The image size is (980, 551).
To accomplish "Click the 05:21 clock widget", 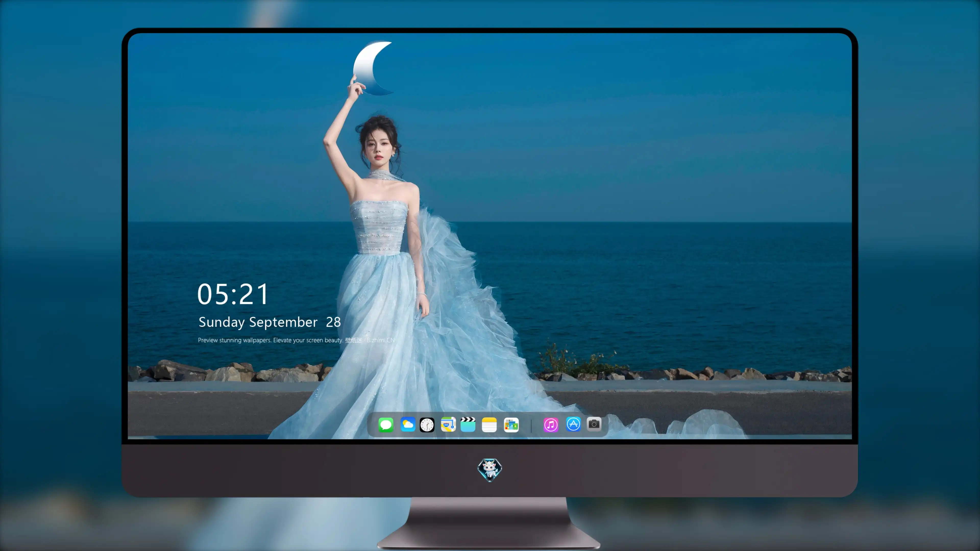I will point(233,294).
